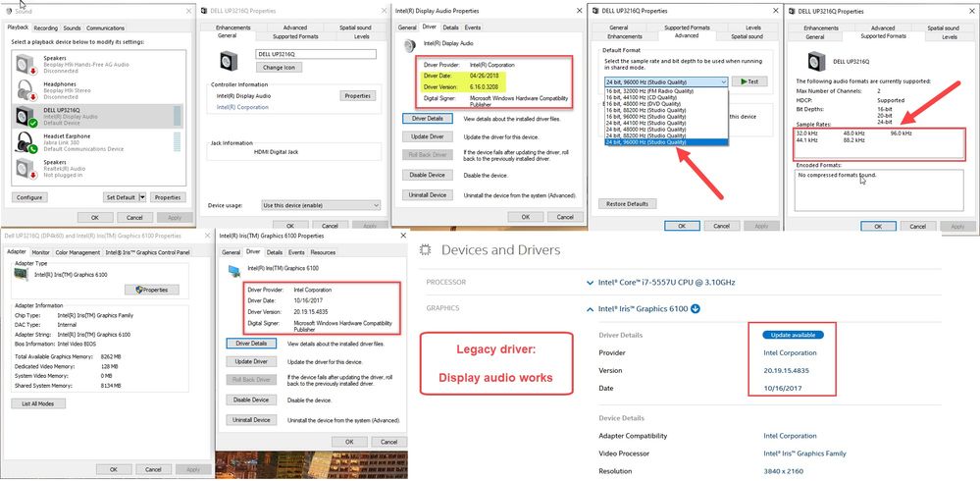This screenshot has height=481, width=980.
Task: Click the shielded Properties button under Adapter Type
Action: tap(152, 290)
